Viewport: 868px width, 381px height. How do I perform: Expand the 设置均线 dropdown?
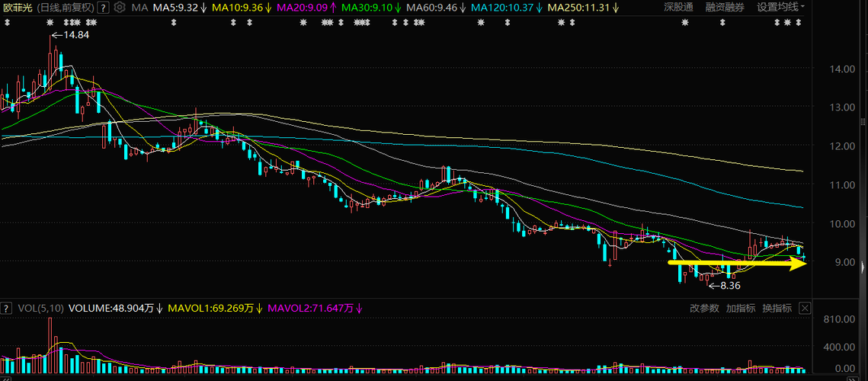[781, 7]
